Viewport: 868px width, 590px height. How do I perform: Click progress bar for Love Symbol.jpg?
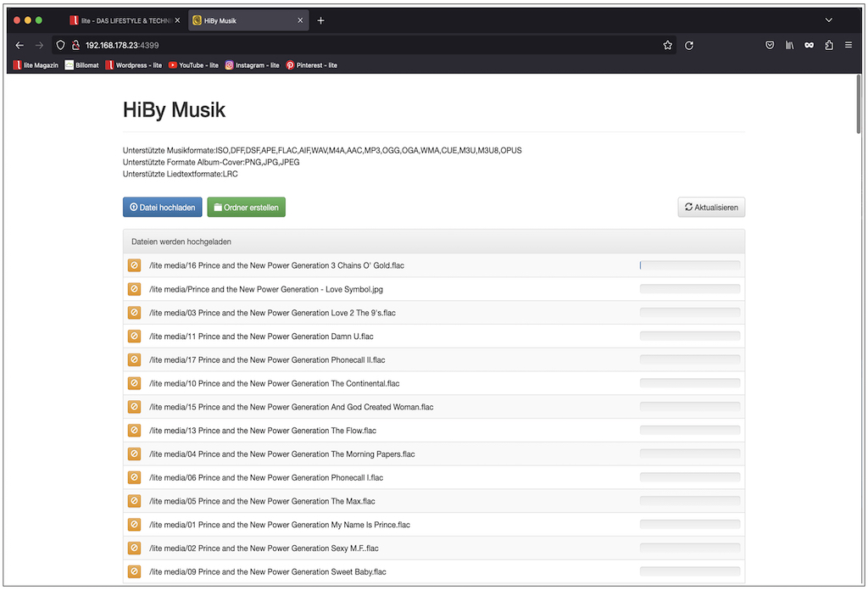690,289
